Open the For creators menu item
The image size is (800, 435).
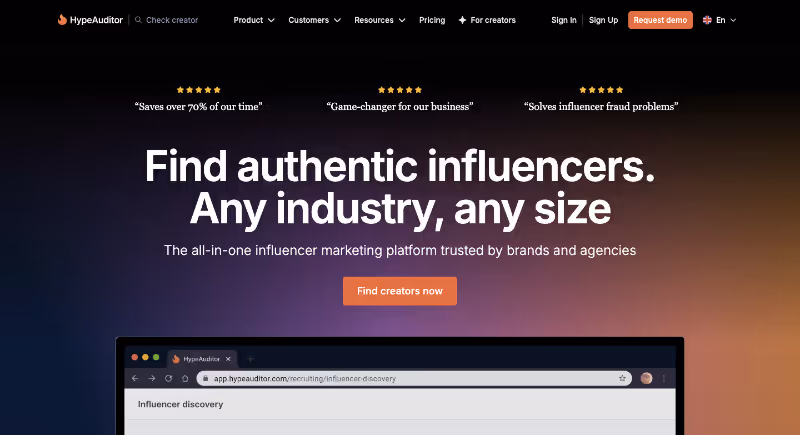pyautogui.click(x=487, y=20)
